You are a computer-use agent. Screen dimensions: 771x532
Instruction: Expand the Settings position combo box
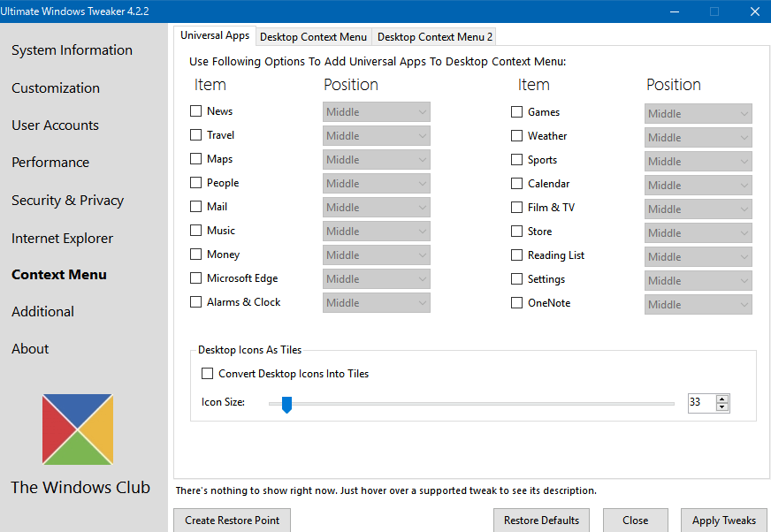(x=698, y=281)
